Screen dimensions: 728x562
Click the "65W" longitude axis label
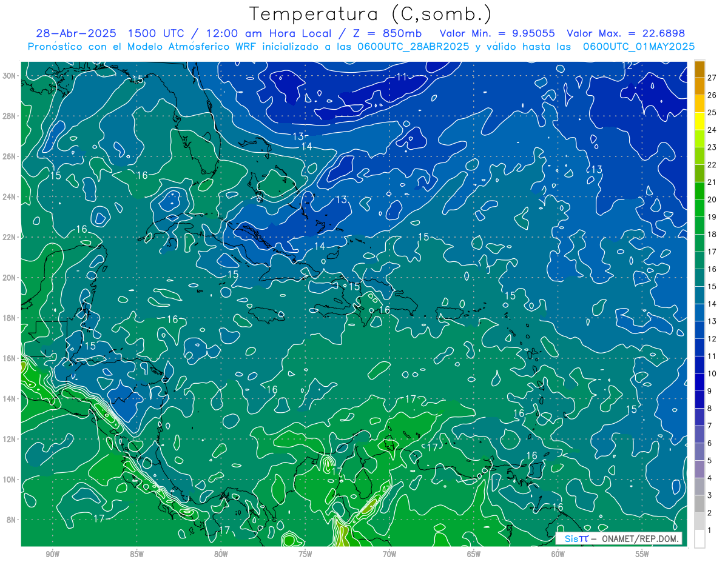(x=474, y=554)
